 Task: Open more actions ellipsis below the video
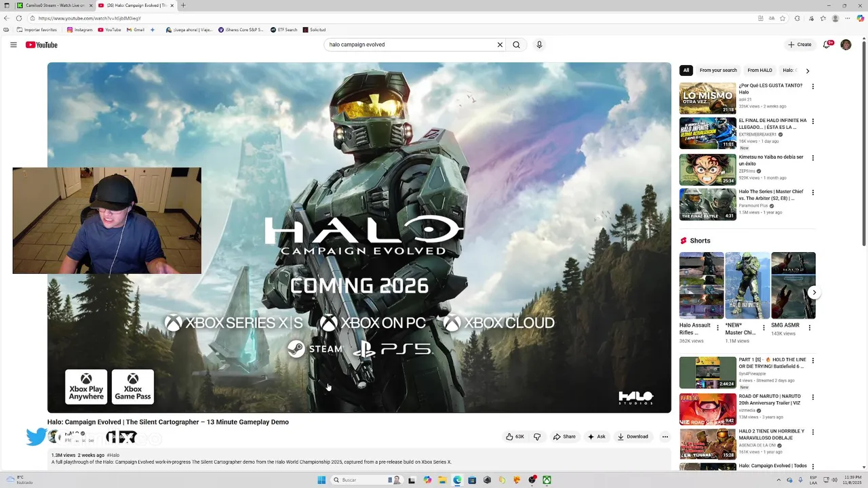click(665, 436)
